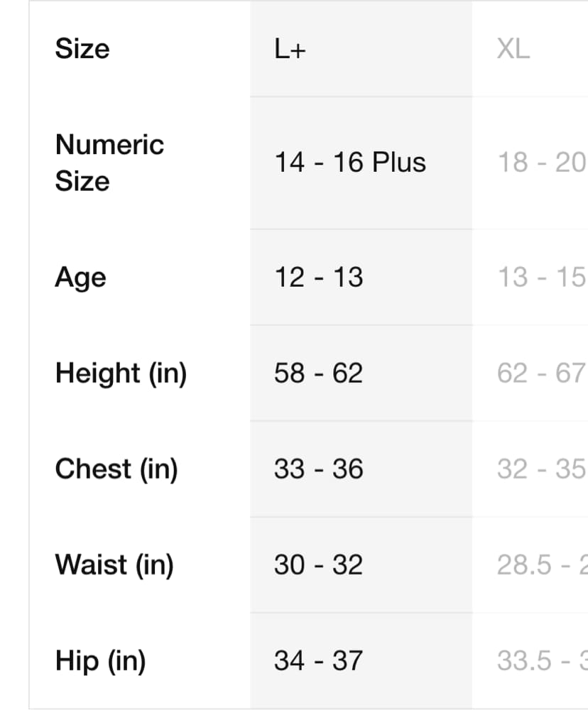Click the Numeric Size row label
The image size is (588, 710).
tap(109, 163)
